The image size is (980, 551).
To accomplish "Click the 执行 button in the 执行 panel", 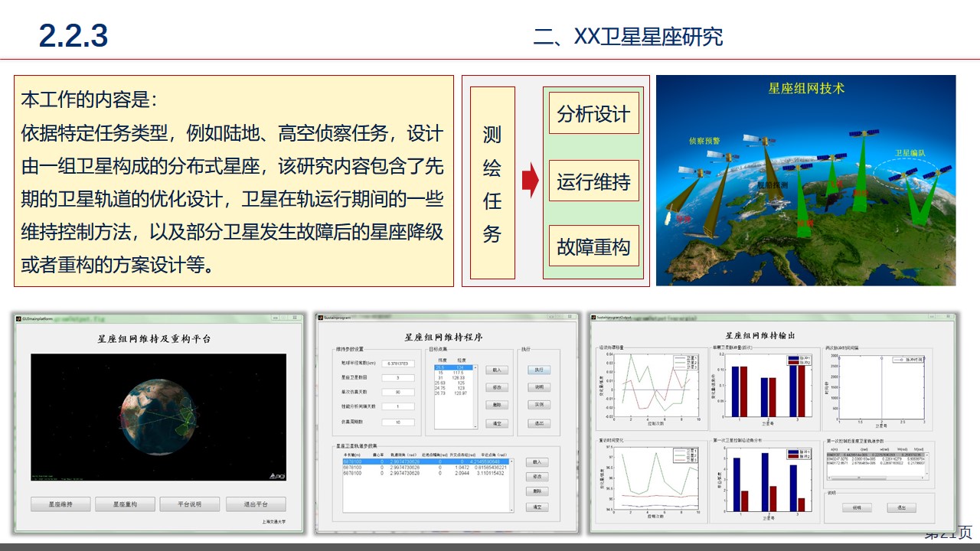I will pyautogui.click(x=538, y=370).
